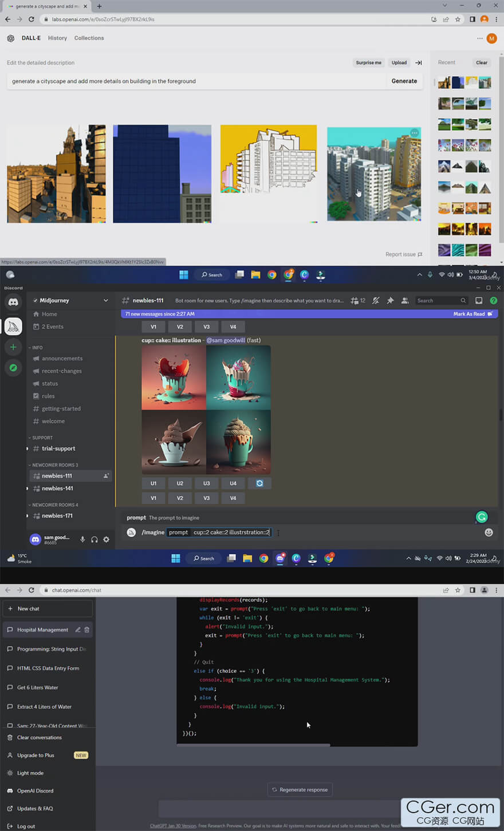504x831 pixels.
Task: Upscale the second image with U2
Action: (180, 483)
